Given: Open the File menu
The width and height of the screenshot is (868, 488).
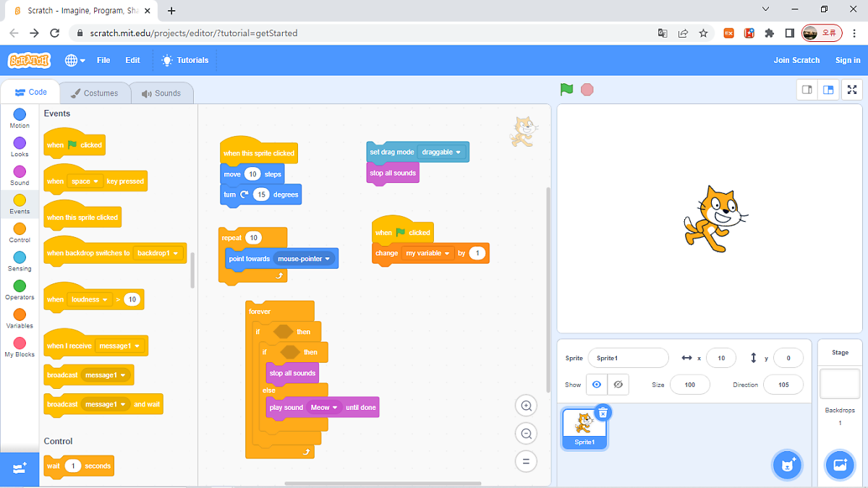Looking at the screenshot, I should (103, 60).
